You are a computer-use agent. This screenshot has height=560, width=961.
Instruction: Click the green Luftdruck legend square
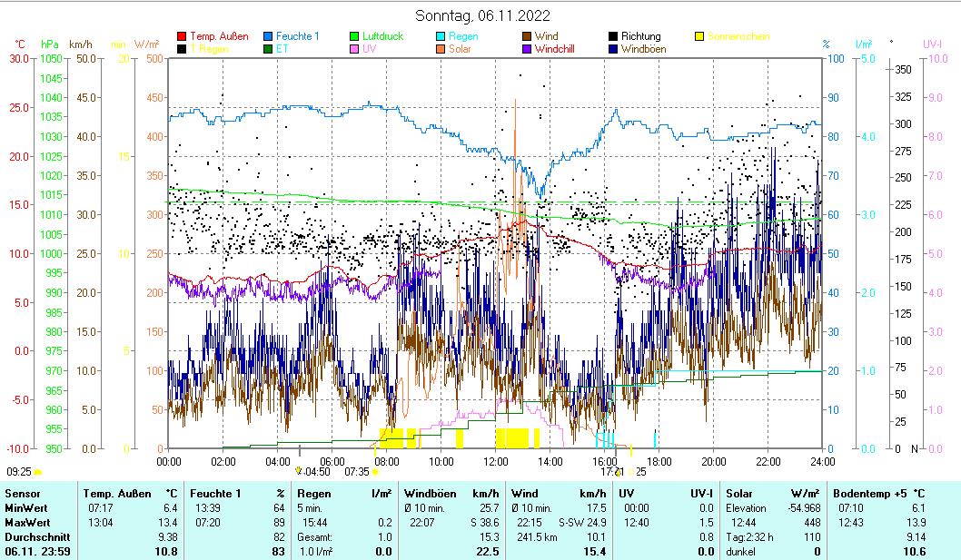pyautogui.click(x=355, y=37)
